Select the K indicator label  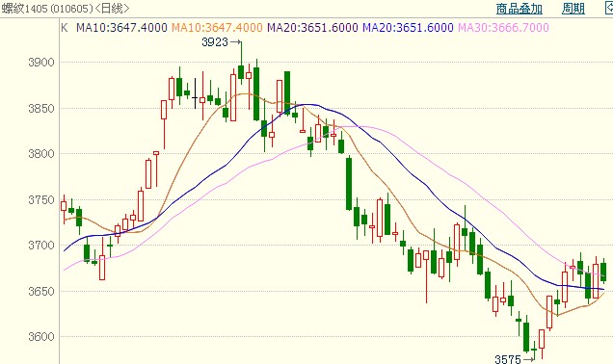[65, 27]
